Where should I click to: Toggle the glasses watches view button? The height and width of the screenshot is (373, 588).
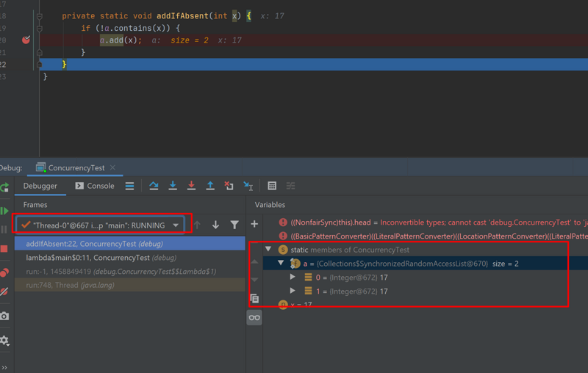(x=254, y=317)
